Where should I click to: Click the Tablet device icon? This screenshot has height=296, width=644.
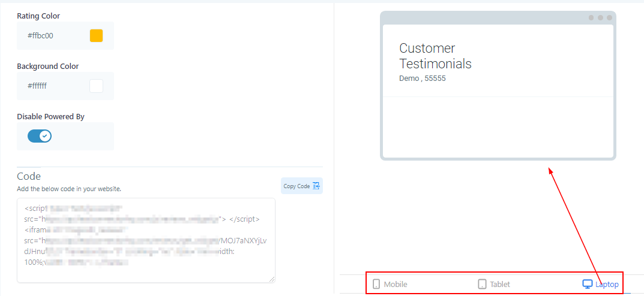tap(482, 284)
